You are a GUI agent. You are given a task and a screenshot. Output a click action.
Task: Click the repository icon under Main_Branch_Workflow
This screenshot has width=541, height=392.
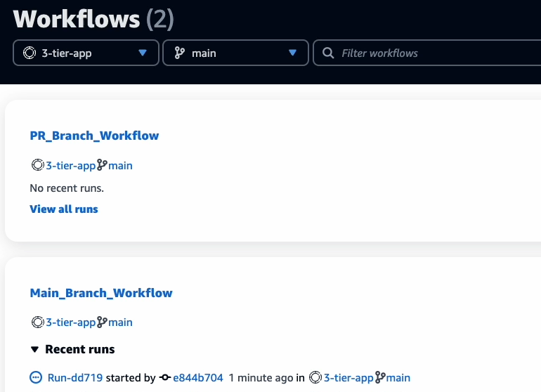38,322
